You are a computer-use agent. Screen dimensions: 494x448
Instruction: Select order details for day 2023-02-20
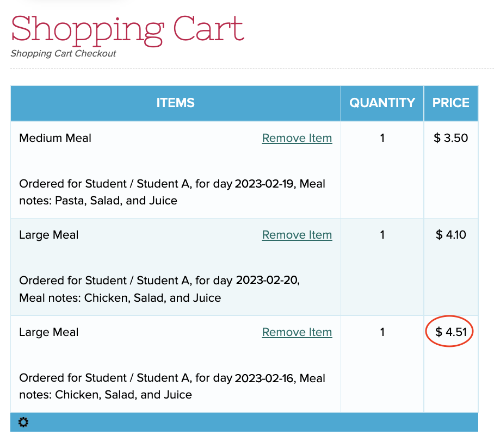(x=159, y=289)
